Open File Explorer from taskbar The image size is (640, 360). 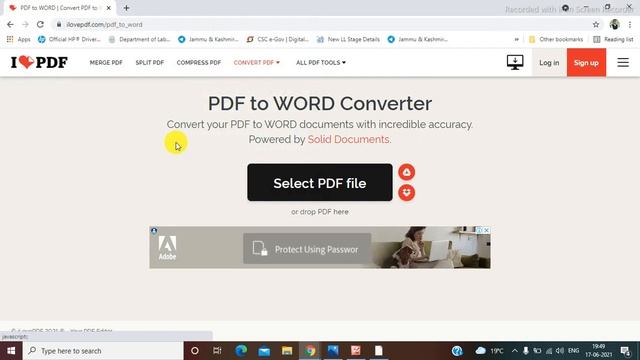[287, 351]
